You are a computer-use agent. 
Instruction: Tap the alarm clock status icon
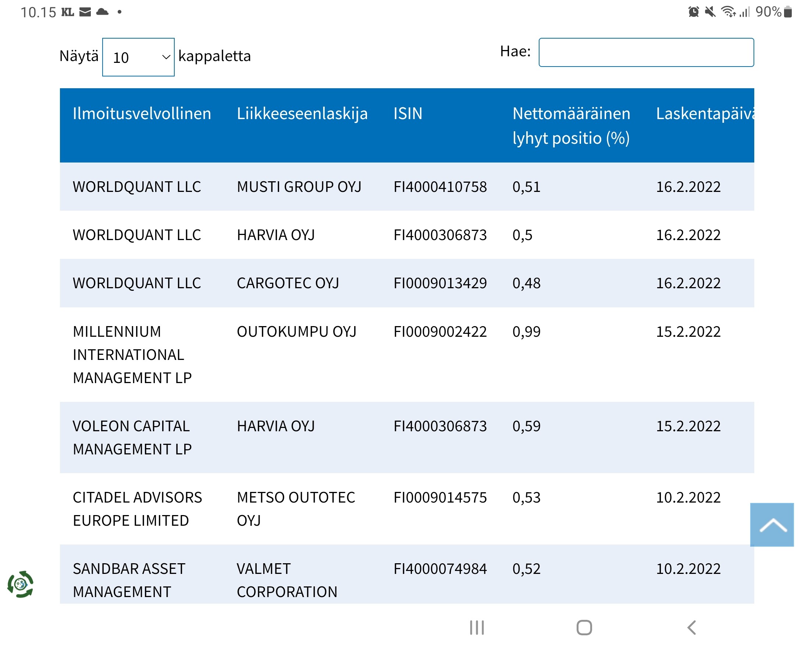(x=693, y=12)
